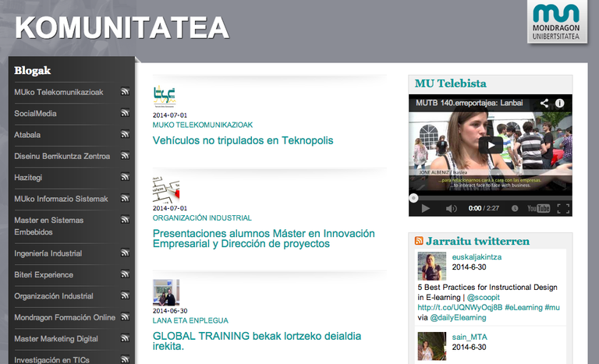Click the Watch later clock icon

coord(515,208)
